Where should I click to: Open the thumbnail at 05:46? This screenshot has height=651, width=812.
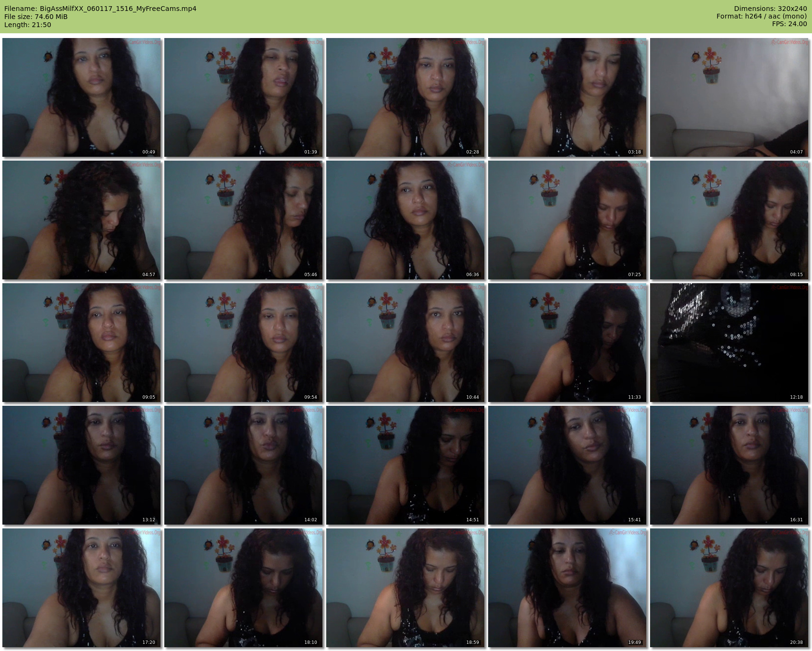[x=244, y=220]
